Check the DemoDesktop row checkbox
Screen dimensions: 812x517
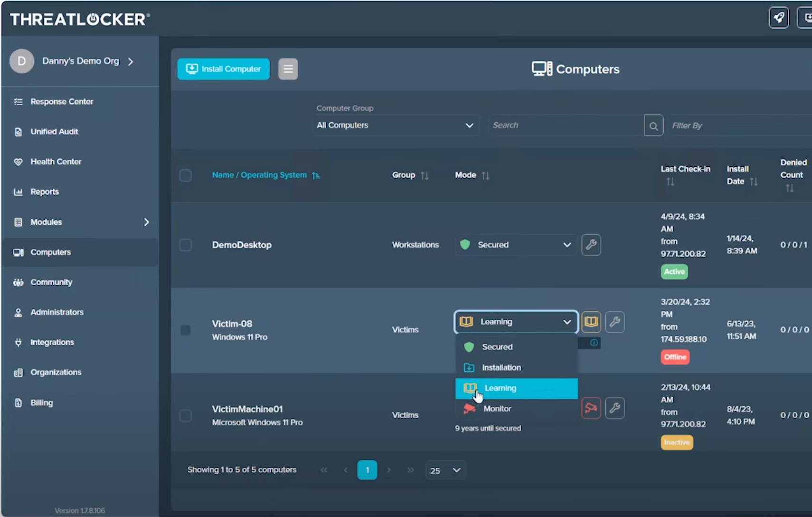tap(186, 245)
